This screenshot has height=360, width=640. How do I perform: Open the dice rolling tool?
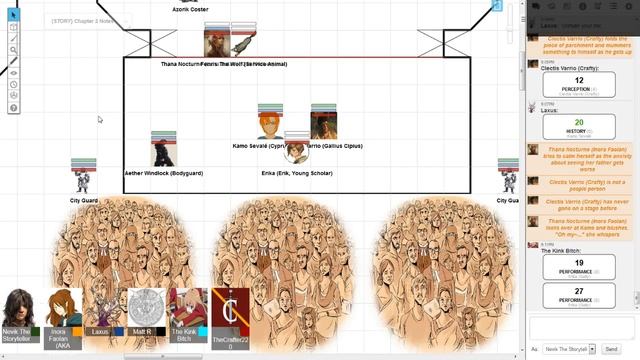[13, 96]
